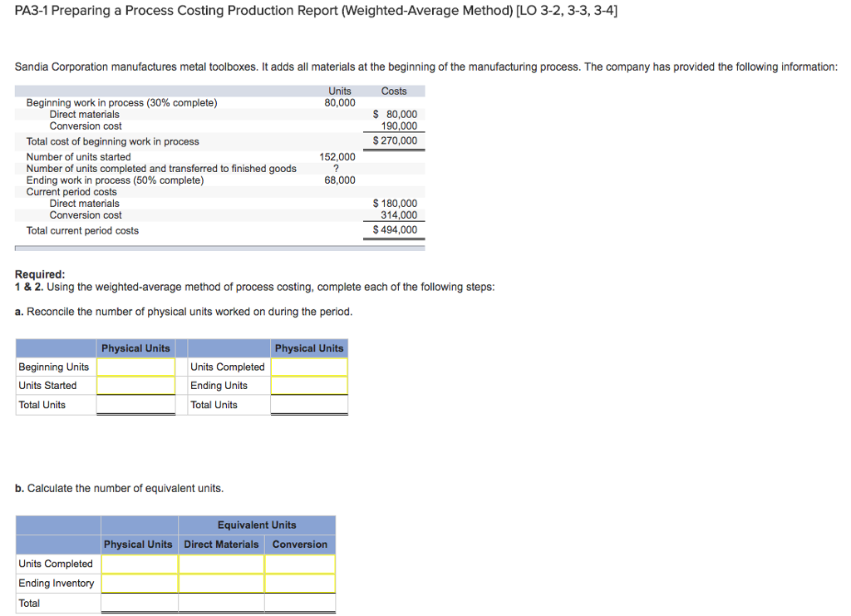Click Units Completed Physical Units cell in part b

[139, 564]
